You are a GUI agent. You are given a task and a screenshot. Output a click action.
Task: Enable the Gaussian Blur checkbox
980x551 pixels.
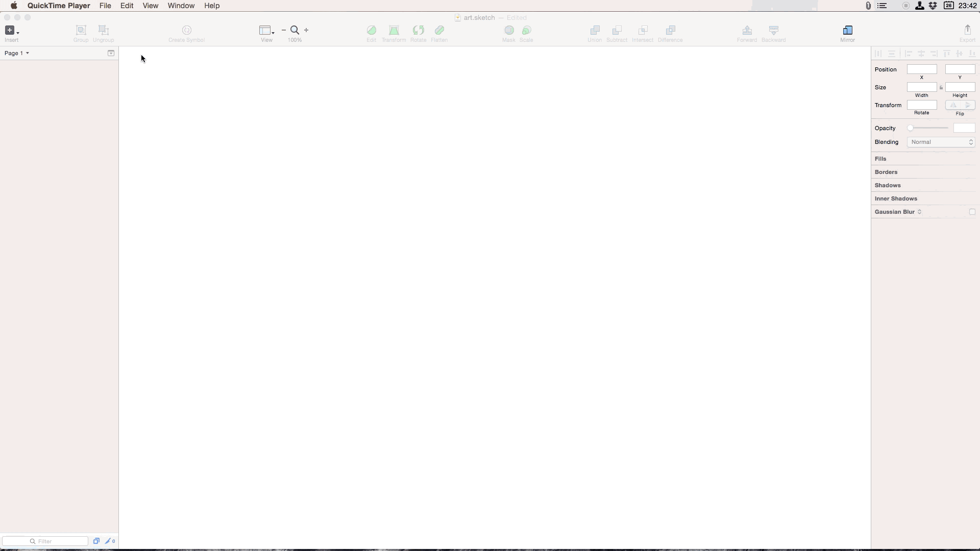(x=972, y=212)
